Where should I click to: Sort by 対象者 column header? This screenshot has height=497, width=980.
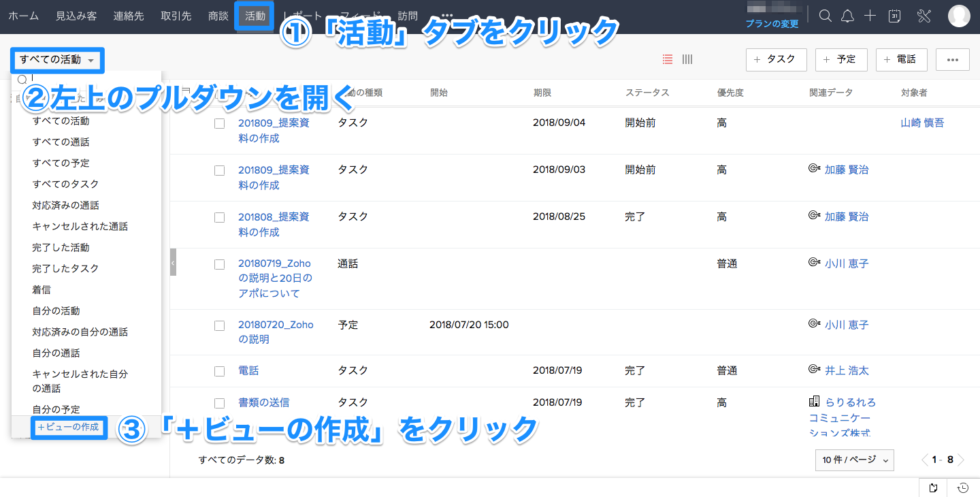click(x=914, y=93)
